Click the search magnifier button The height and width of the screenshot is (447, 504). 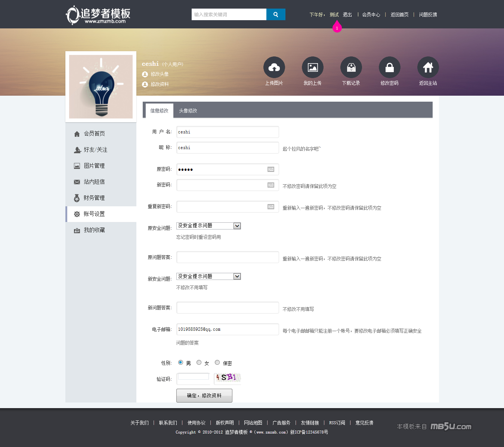coord(276,15)
